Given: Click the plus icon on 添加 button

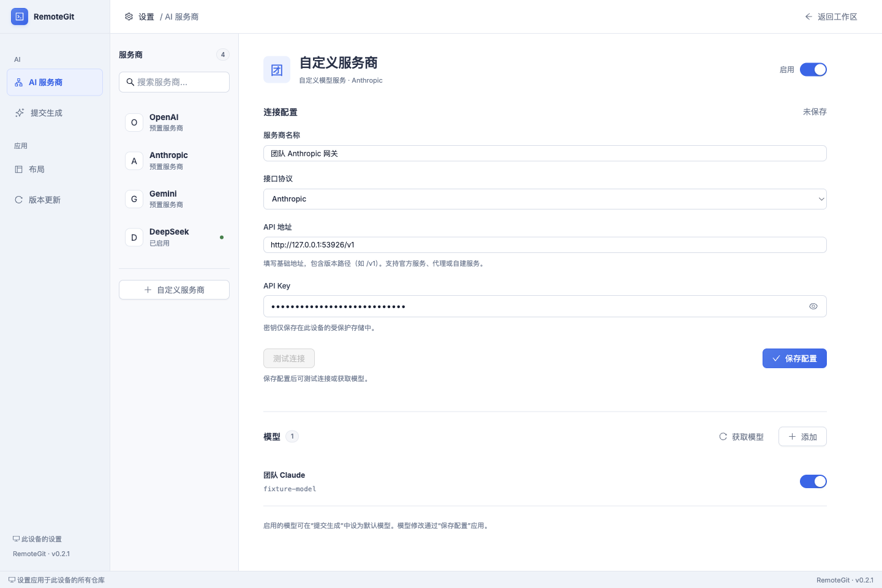Looking at the screenshot, I should (x=793, y=437).
